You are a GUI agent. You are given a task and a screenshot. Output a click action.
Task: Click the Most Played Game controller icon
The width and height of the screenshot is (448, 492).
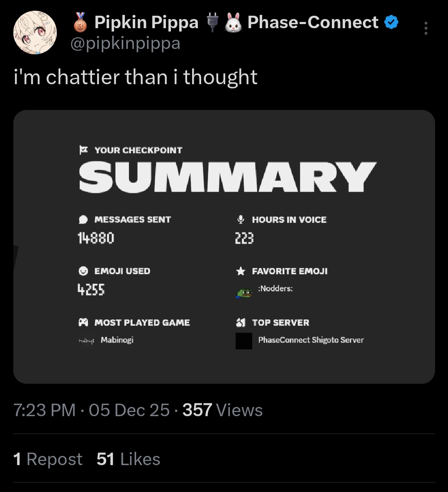click(83, 322)
